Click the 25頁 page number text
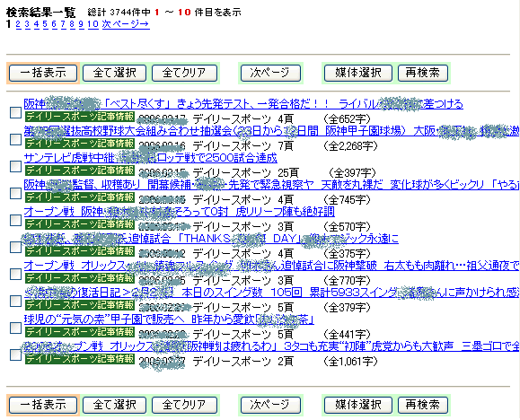The image size is (520, 420). click(288, 172)
